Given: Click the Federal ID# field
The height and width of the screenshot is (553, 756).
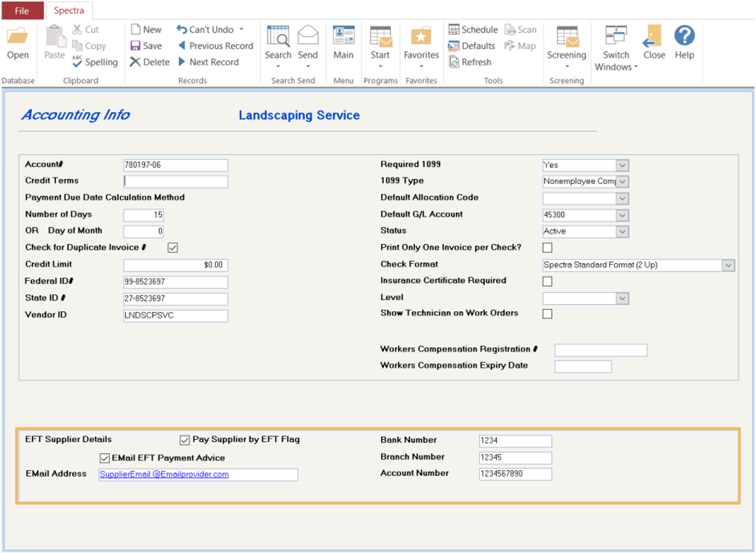Looking at the screenshot, I should [176, 282].
